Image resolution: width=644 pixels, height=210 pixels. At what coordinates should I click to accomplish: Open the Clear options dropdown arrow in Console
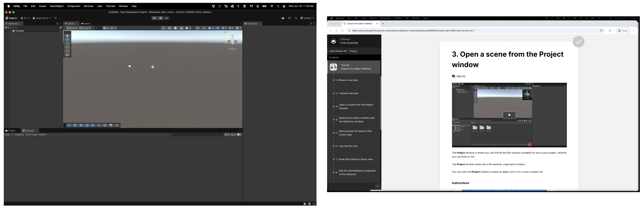pos(12,135)
